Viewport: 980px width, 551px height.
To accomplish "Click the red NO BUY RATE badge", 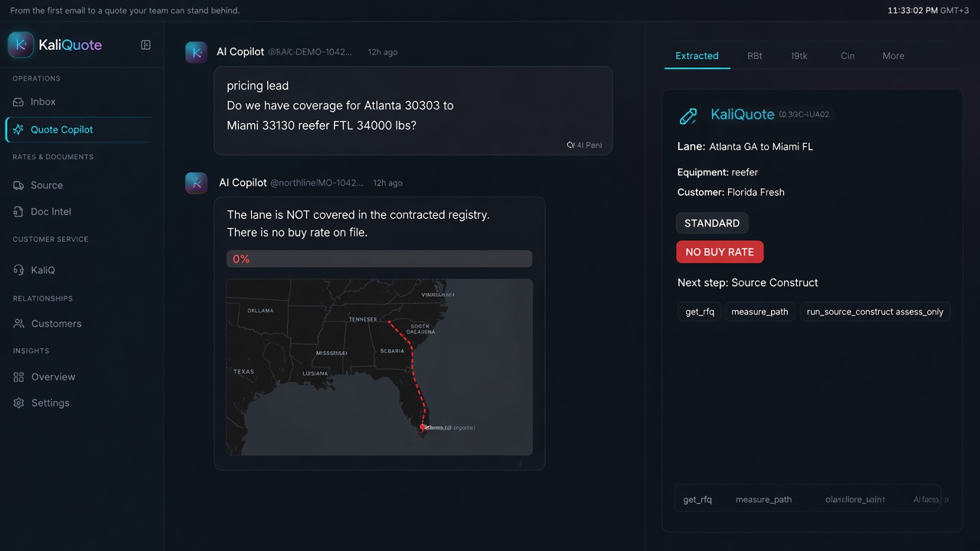I will [x=720, y=252].
